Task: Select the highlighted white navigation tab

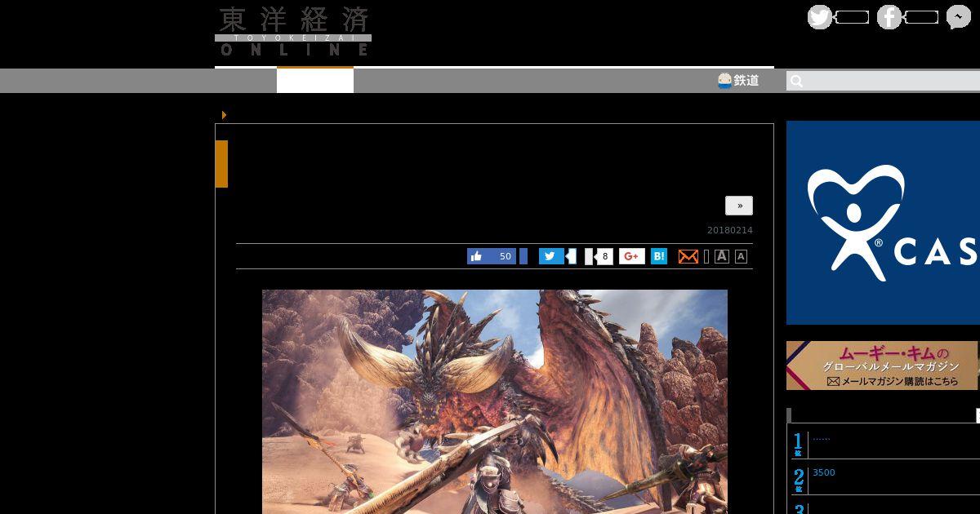Action: pyautogui.click(x=315, y=80)
